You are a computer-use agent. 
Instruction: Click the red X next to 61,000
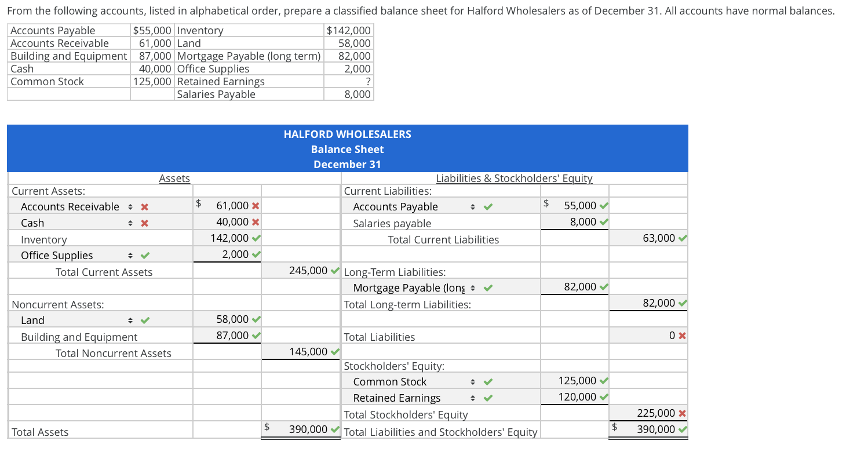[x=256, y=206]
